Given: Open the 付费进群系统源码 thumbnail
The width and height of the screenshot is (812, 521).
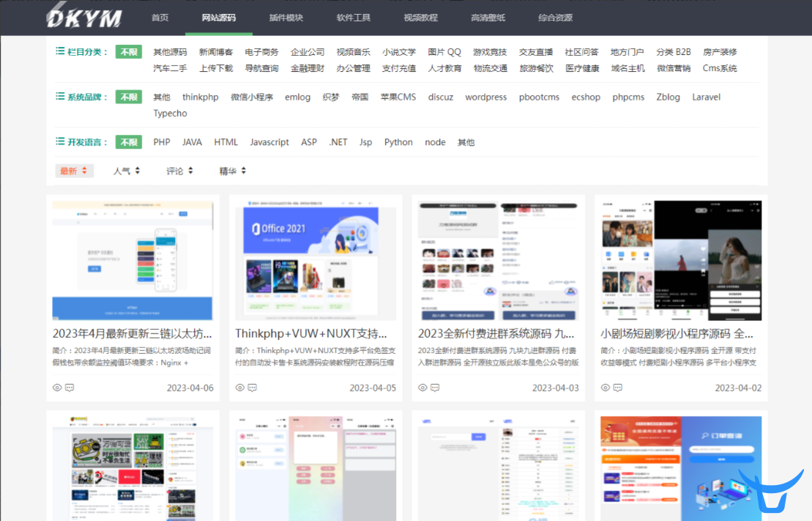Looking at the screenshot, I should click(x=498, y=260).
